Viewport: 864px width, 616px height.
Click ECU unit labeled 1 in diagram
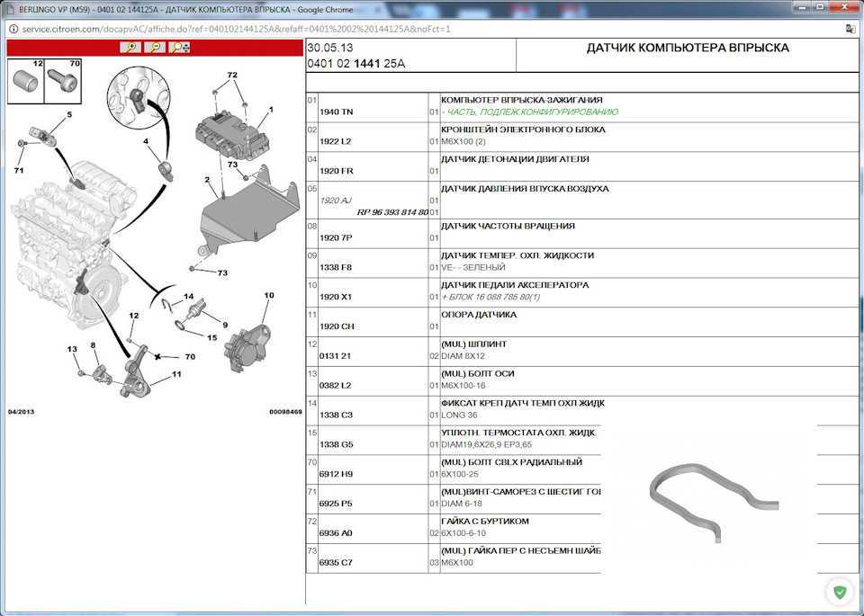[x=232, y=136]
